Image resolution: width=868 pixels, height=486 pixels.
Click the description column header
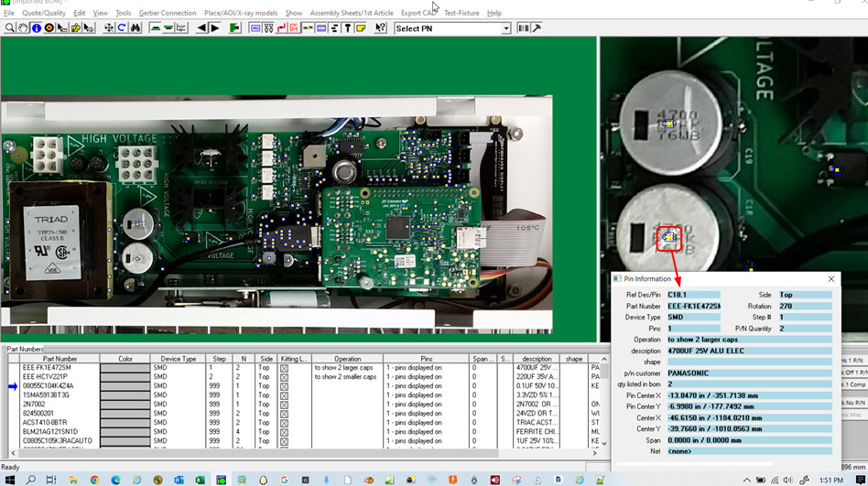pyautogui.click(x=537, y=359)
